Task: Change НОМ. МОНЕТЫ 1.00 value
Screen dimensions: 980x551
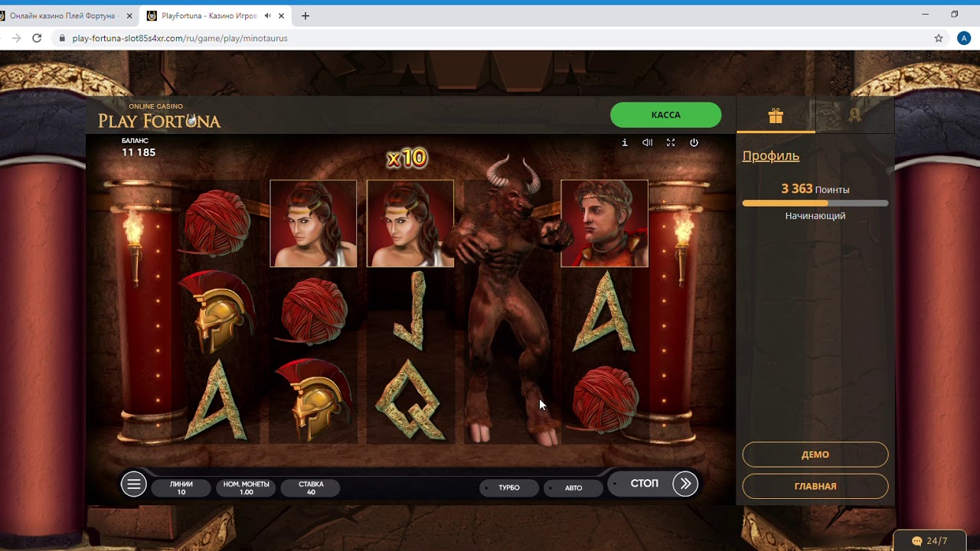Action: tap(246, 487)
